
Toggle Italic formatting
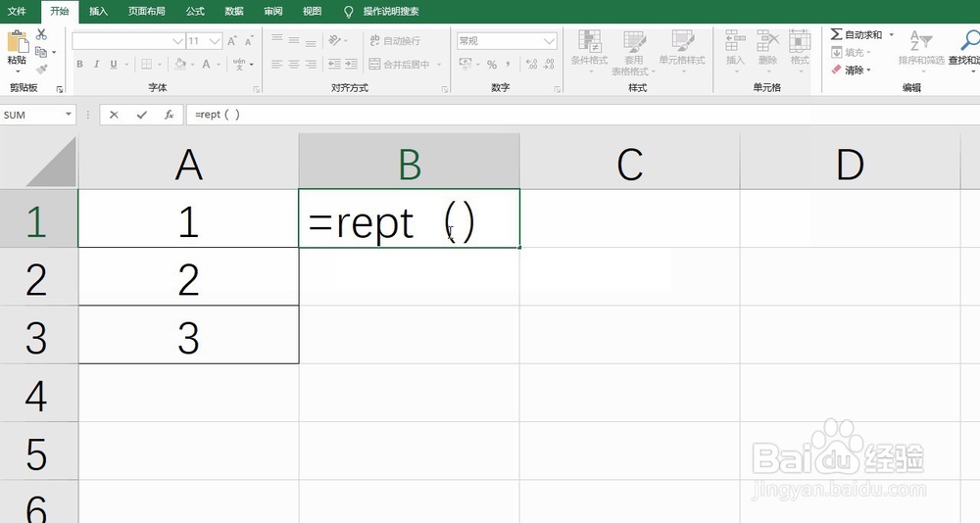point(97,65)
